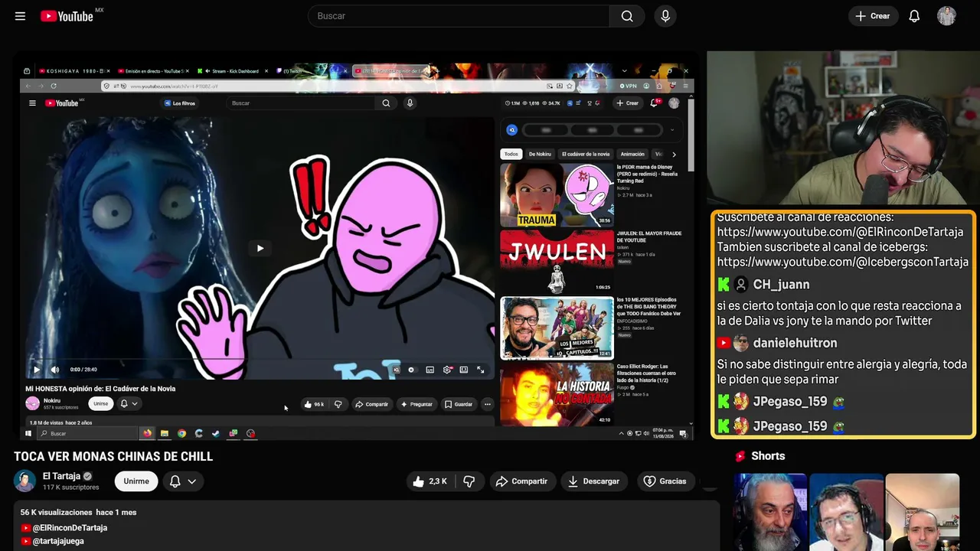Click the large play overlay on Nokiru's video

point(260,248)
